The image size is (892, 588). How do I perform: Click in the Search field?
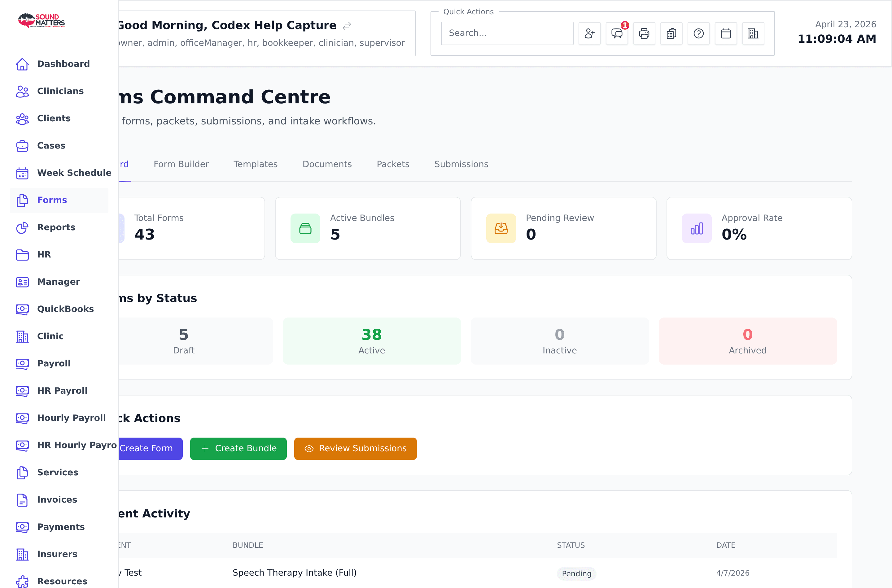507,33
